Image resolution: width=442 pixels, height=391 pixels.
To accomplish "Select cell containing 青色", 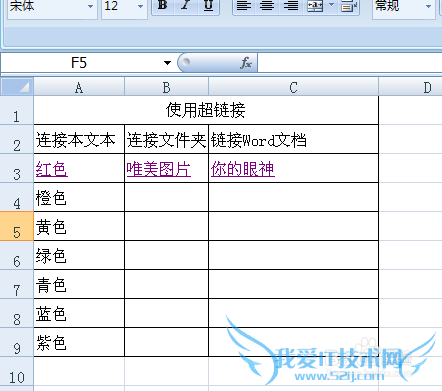I will pos(79,284).
